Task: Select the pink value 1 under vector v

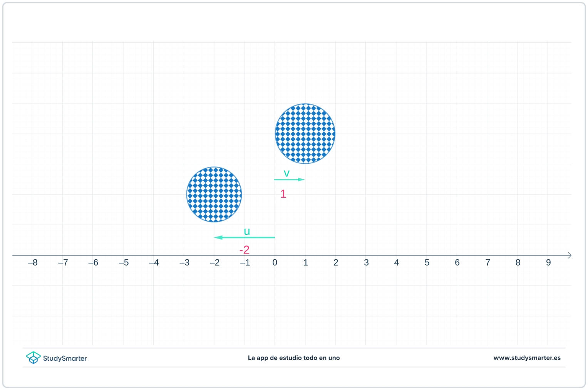Action: [x=283, y=194]
